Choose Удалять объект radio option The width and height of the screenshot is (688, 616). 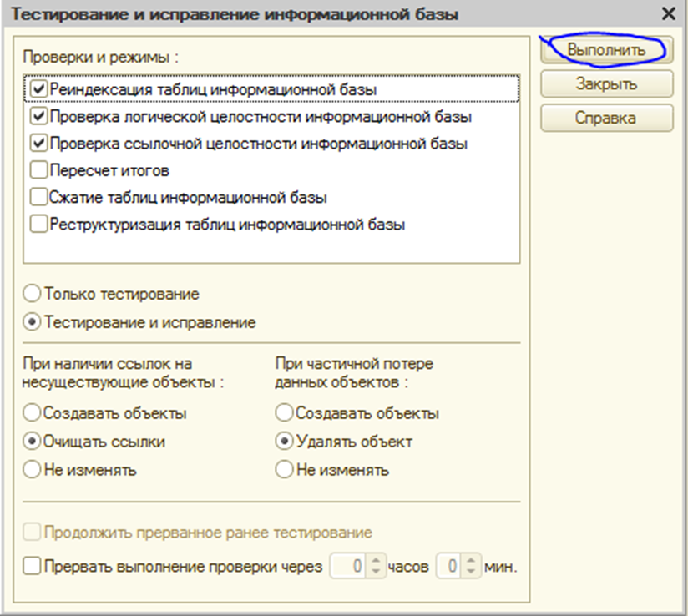pyautogui.click(x=285, y=442)
